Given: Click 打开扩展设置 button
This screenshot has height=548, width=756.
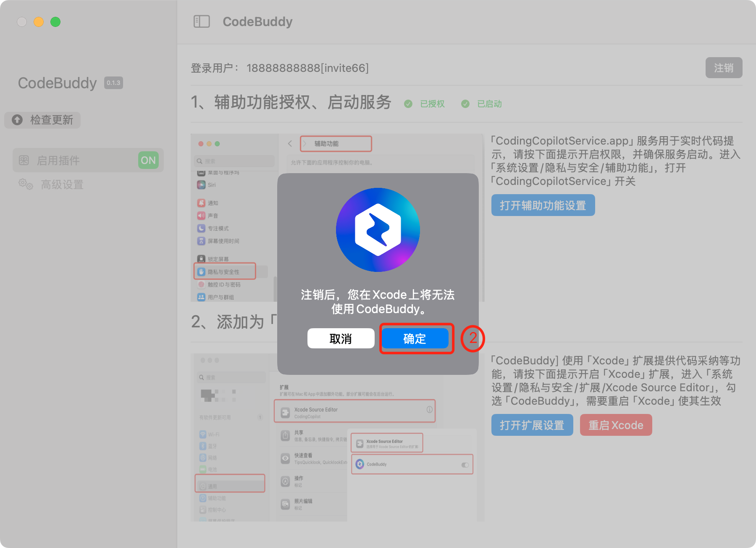Looking at the screenshot, I should tap(532, 425).
